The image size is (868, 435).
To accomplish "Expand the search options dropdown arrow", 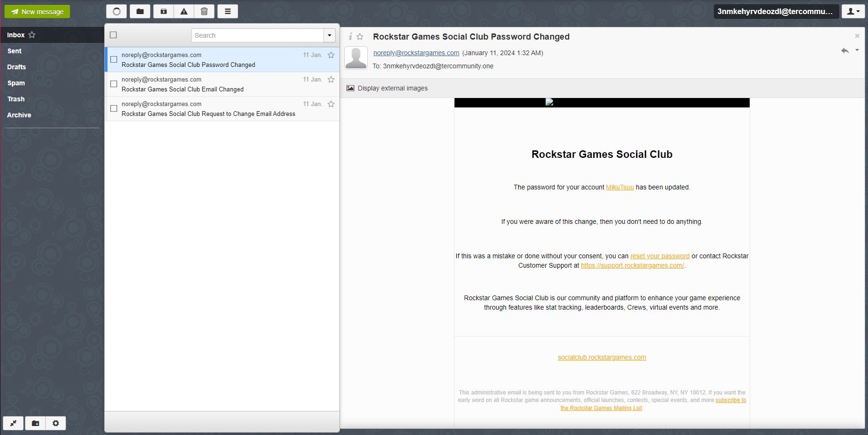I will [330, 35].
